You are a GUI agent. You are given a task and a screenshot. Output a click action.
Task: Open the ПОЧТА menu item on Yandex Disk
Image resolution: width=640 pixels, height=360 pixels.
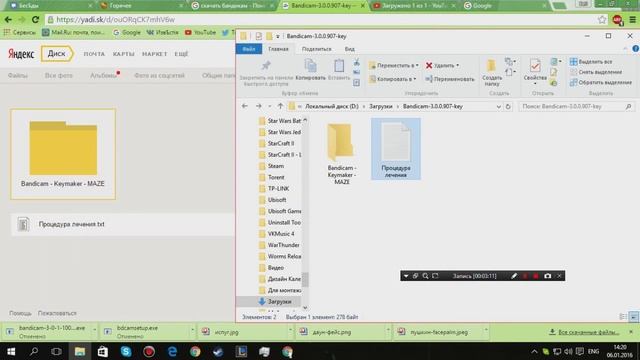tap(94, 54)
